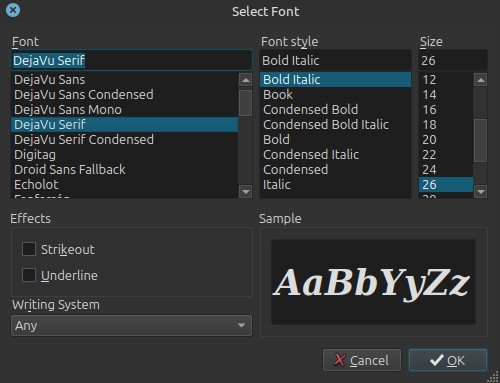The width and height of the screenshot is (500, 383).
Task: Choose the Book font style
Action: 335,95
